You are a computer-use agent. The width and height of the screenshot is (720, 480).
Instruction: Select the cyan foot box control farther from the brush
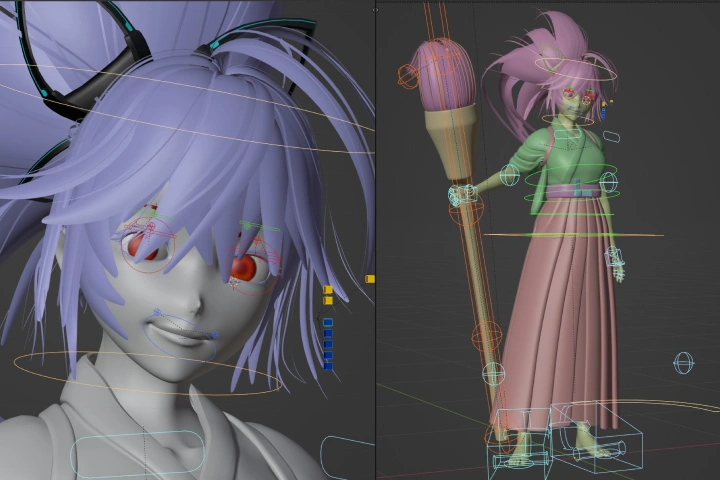point(596,437)
